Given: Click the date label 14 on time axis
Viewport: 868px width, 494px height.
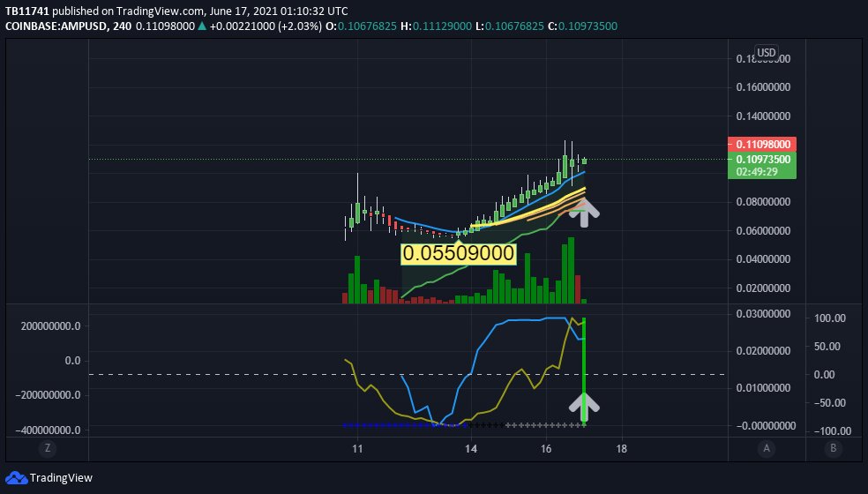Looking at the screenshot, I should [471, 449].
